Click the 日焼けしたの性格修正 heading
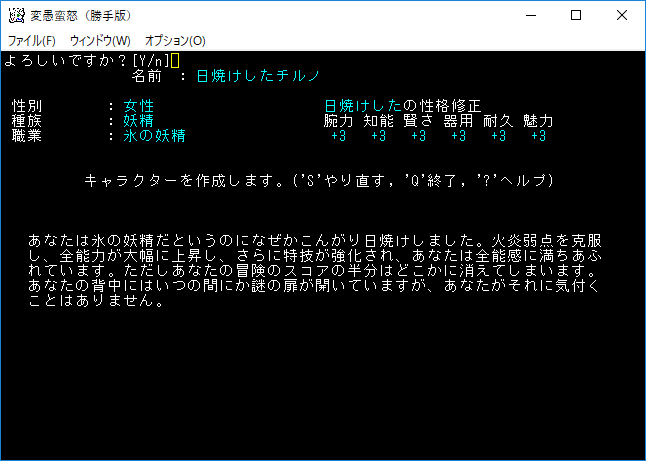The image size is (646, 461). pos(403,106)
